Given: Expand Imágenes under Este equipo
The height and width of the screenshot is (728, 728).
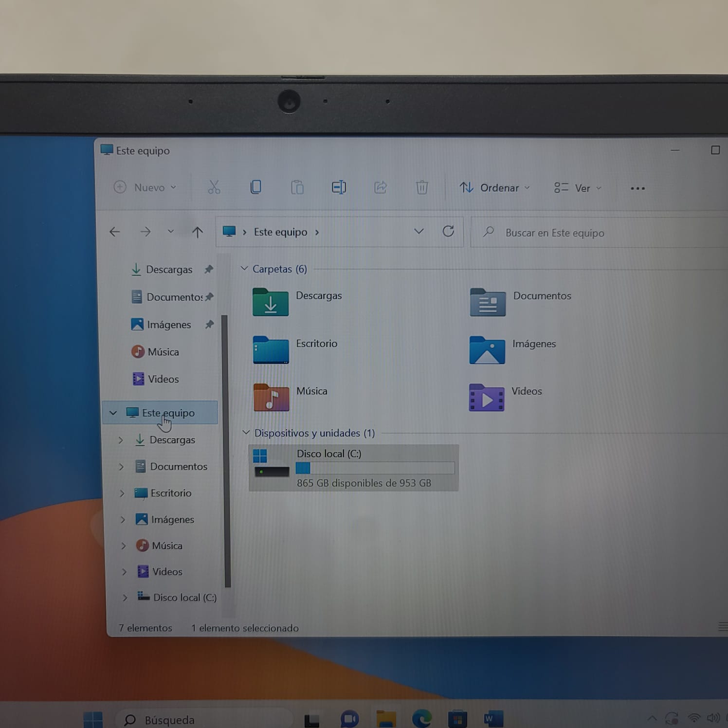Looking at the screenshot, I should (123, 520).
